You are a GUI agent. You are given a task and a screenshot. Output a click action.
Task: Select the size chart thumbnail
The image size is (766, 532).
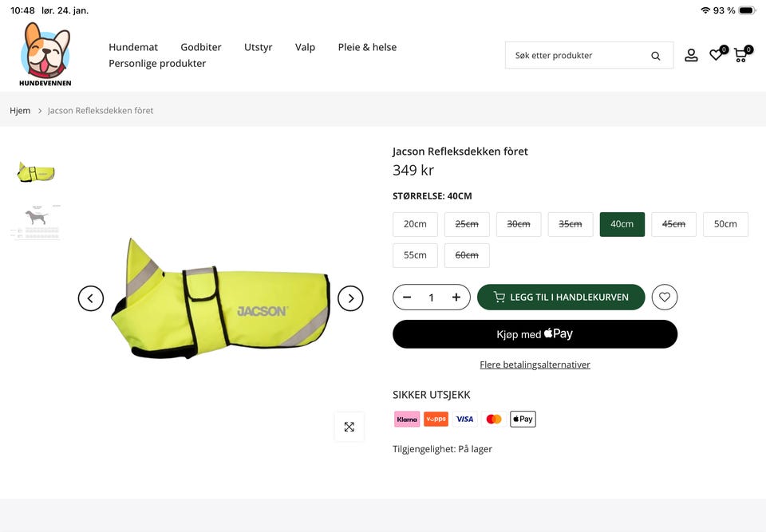coord(36,222)
